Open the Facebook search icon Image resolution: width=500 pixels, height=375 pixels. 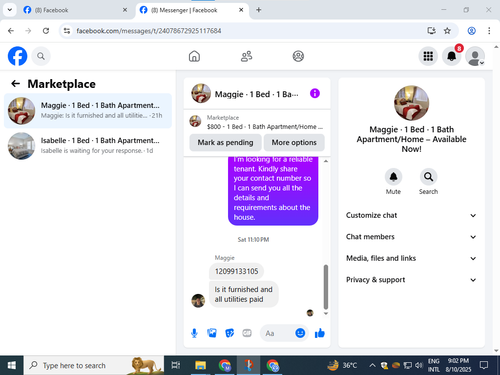pos(41,56)
